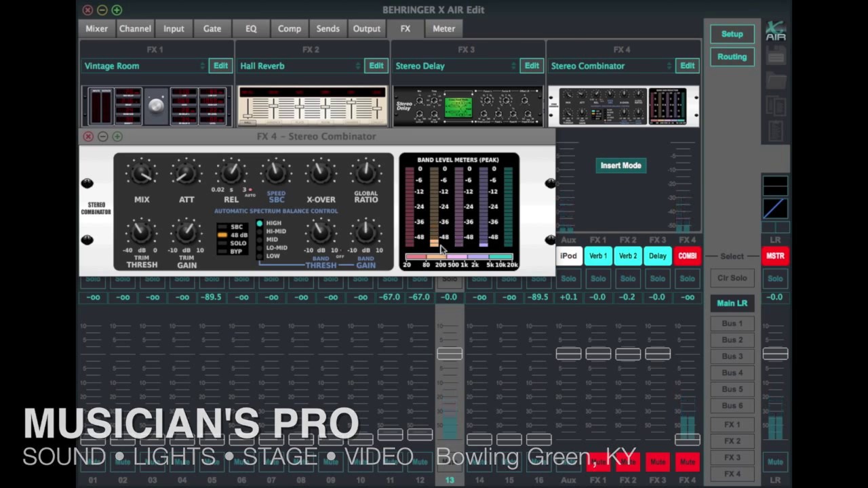Open the EQ tab

[x=251, y=28]
